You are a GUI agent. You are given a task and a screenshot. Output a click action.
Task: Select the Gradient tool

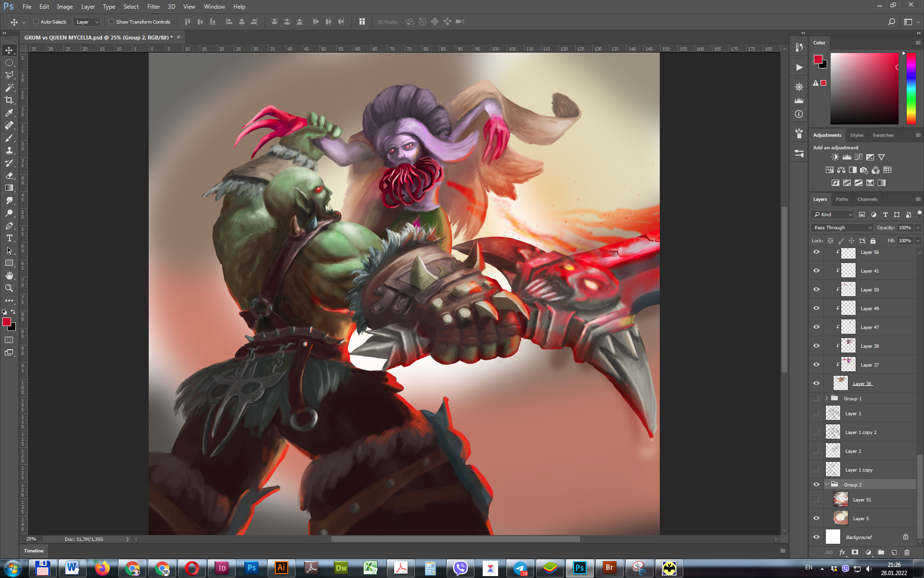tap(9, 188)
